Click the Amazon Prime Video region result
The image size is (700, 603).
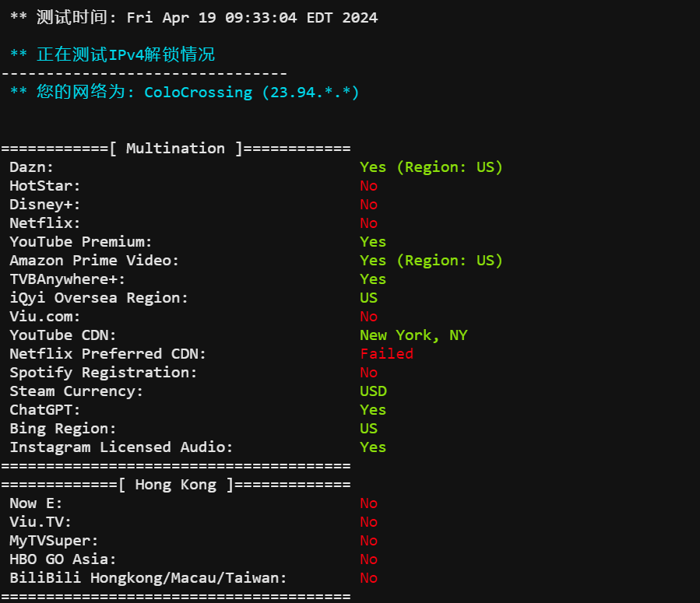431,261
